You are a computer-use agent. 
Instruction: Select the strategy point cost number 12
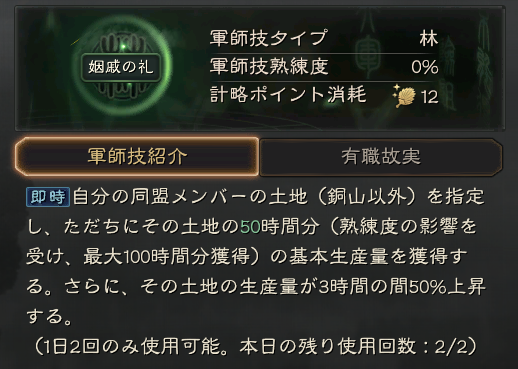[430, 97]
